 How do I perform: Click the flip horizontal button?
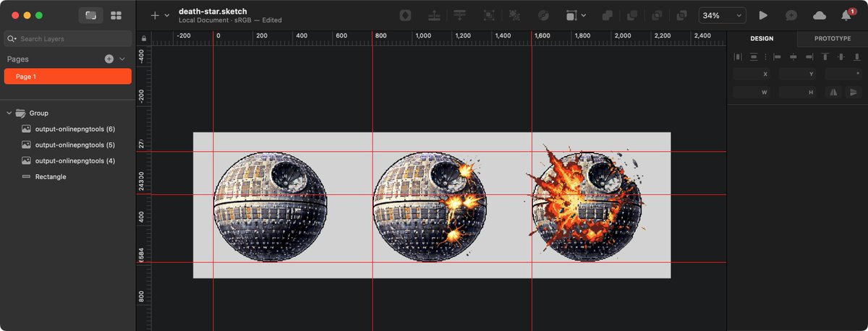tap(834, 92)
